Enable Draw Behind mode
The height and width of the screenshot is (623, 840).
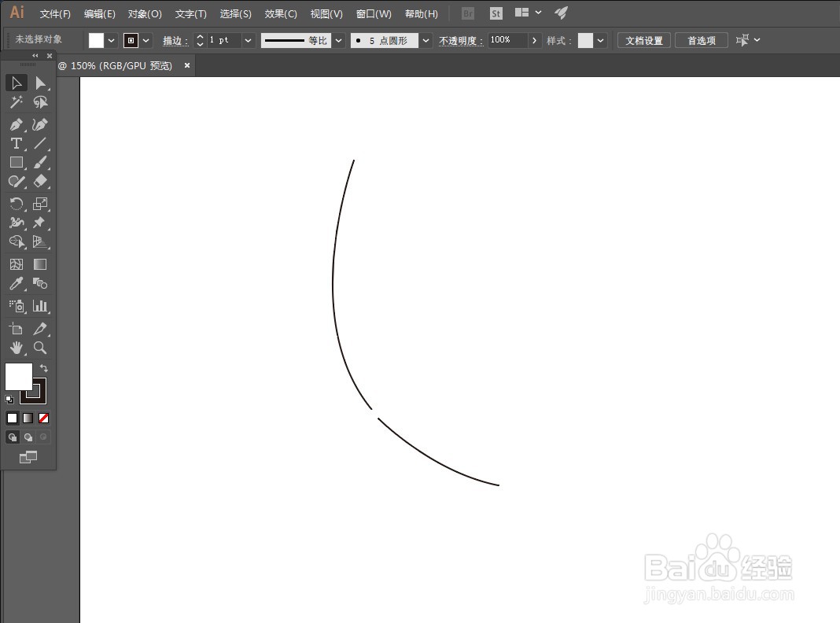point(28,437)
